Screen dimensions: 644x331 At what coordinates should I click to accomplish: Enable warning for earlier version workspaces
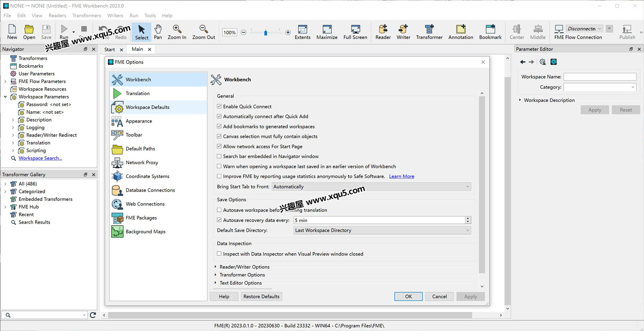coord(219,166)
